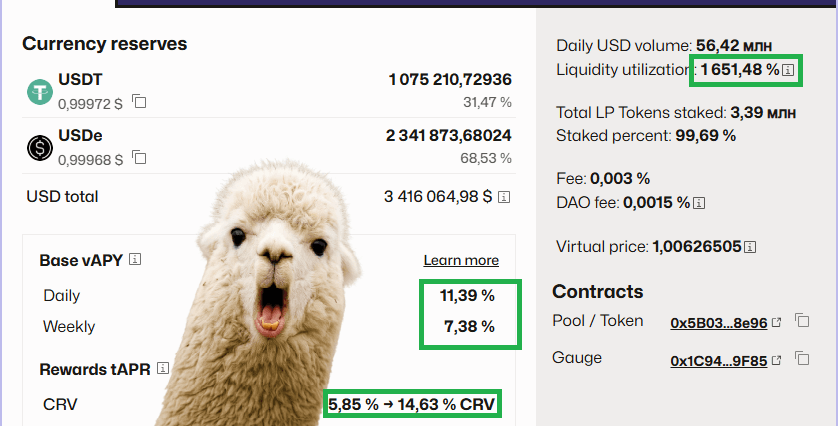Open the Rewards tAPR info icon
Screen dimensions: 838x426
163,368
